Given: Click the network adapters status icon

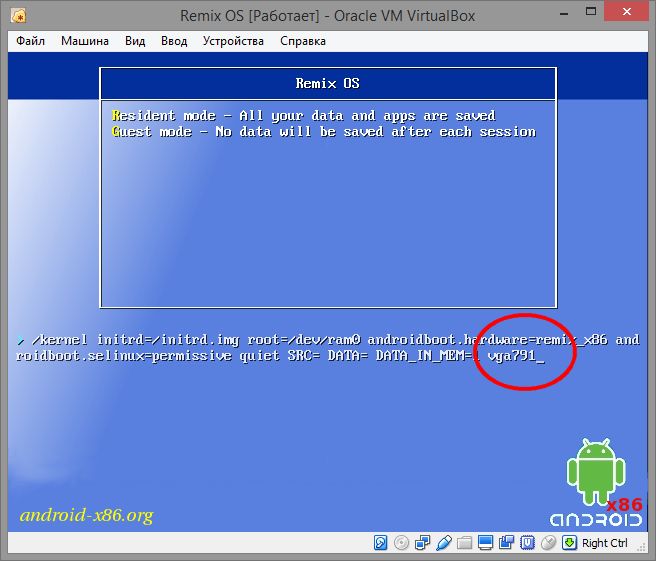Looking at the screenshot, I should (422, 543).
